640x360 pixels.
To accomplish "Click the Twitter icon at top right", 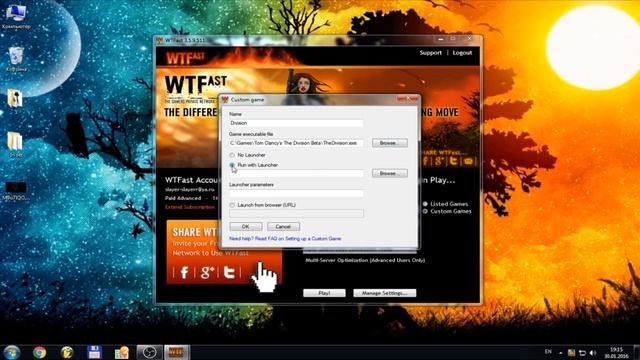I will coord(453,161).
